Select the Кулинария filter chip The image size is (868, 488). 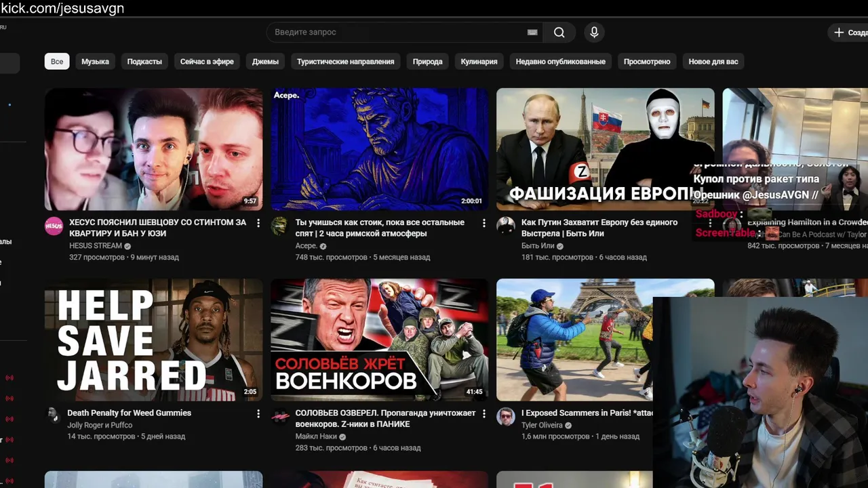pyautogui.click(x=479, y=62)
